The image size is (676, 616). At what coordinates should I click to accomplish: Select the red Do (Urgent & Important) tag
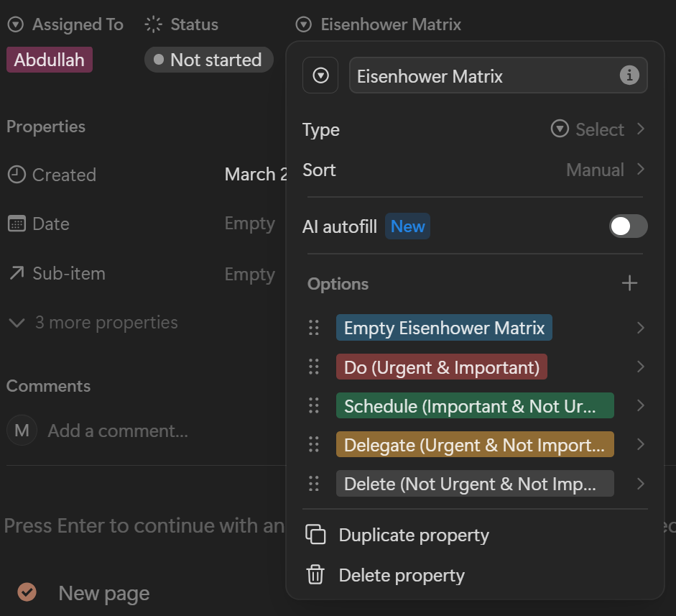(442, 367)
